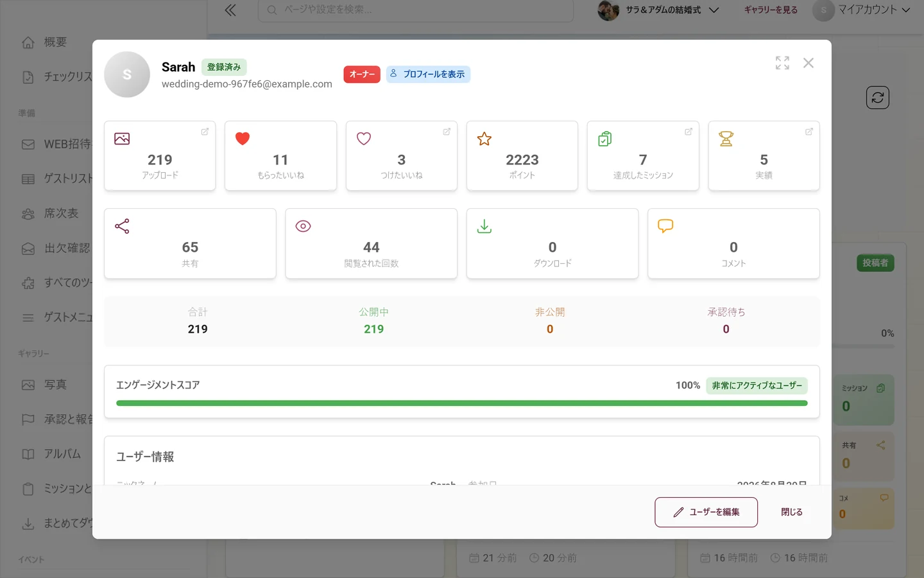924x578 pixels.
Task: Click the ユーザーを編集 button
Action: 706,512
